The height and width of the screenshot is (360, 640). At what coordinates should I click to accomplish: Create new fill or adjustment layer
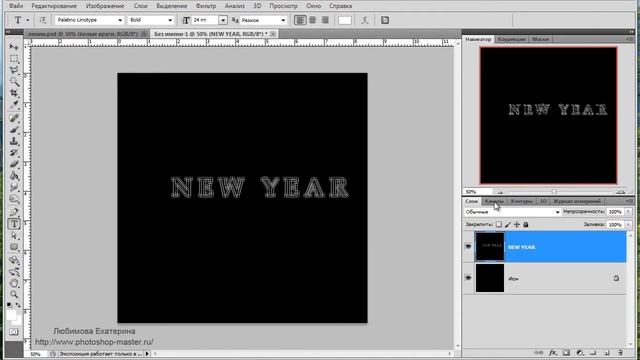click(580, 353)
